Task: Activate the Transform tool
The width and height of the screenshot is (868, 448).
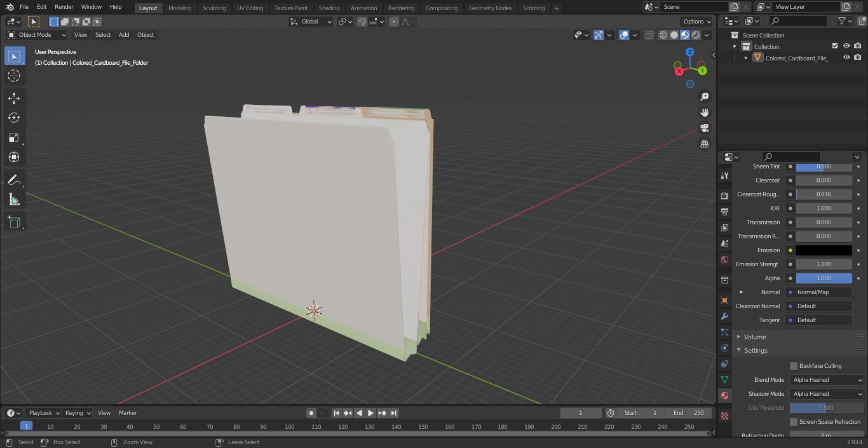Action: click(14, 157)
